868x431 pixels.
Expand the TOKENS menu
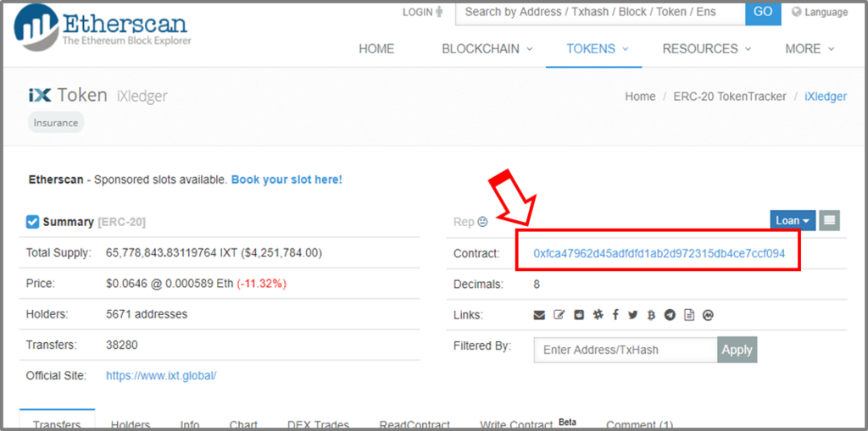coord(598,48)
